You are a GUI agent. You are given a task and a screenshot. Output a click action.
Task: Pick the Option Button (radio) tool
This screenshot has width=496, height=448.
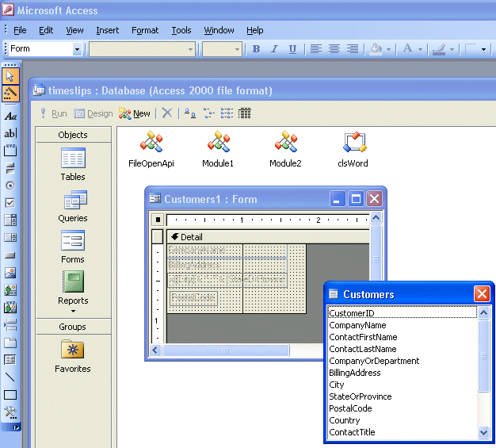point(10,186)
